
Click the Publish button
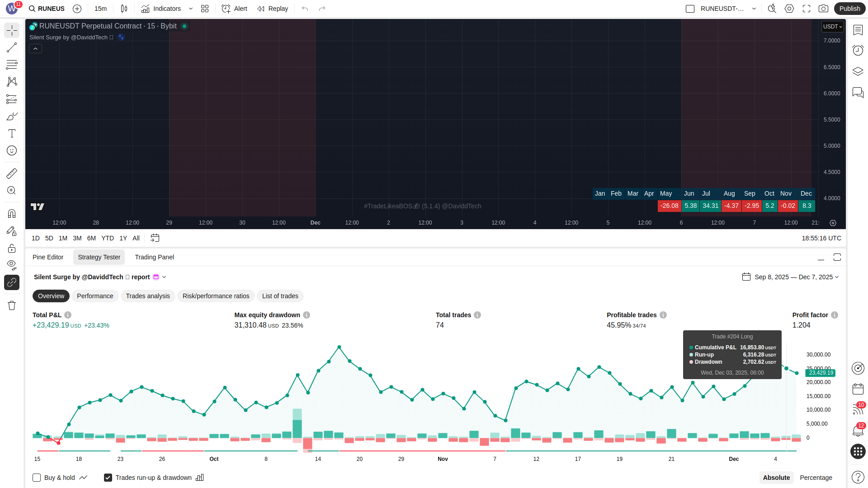pyautogui.click(x=849, y=9)
